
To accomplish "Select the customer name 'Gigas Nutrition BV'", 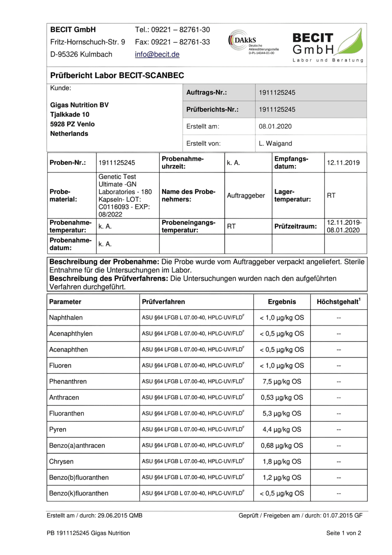I will [x=79, y=105].
